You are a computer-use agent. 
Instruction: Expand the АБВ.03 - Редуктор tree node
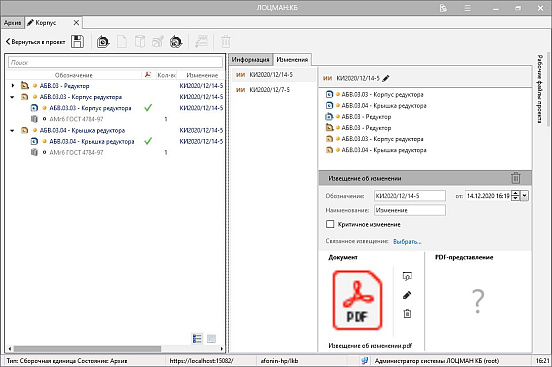(x=13, y=86)
